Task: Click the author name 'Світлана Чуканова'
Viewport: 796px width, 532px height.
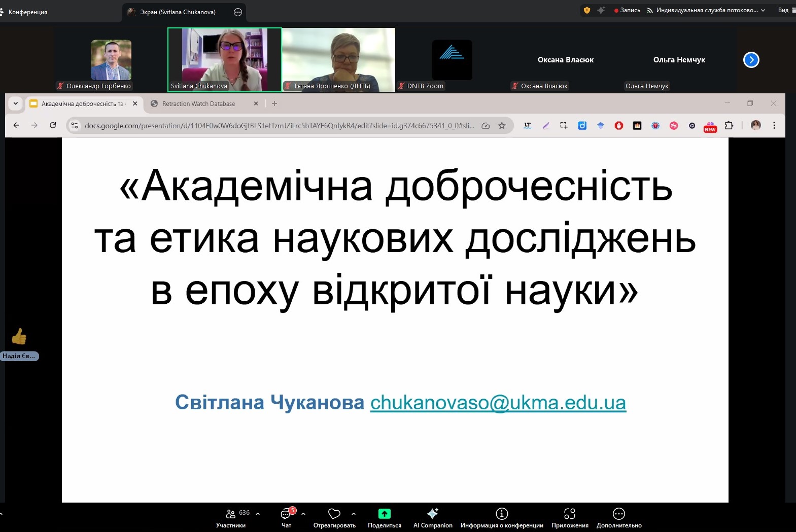Action: (x=269, y=402)
